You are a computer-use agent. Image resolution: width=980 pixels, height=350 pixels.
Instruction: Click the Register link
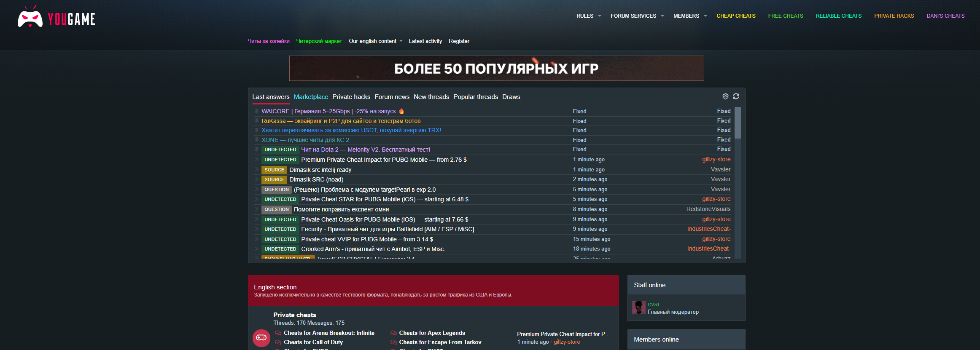[459, 41]
